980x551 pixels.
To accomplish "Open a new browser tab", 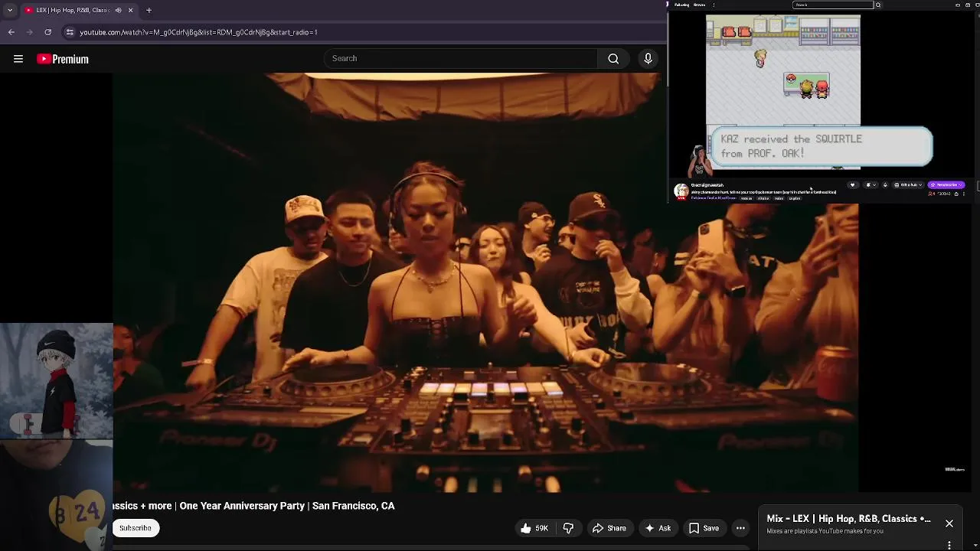I will (x=149, y=10).
